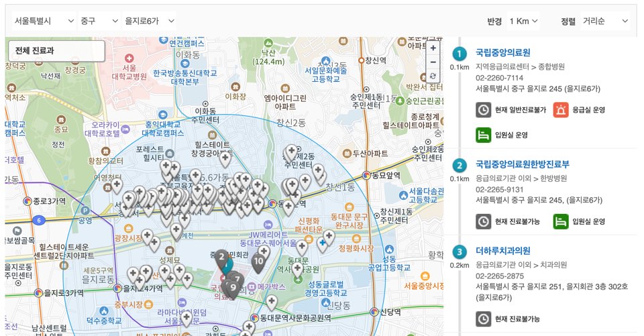Select map marker number 7

coord(237,280)
